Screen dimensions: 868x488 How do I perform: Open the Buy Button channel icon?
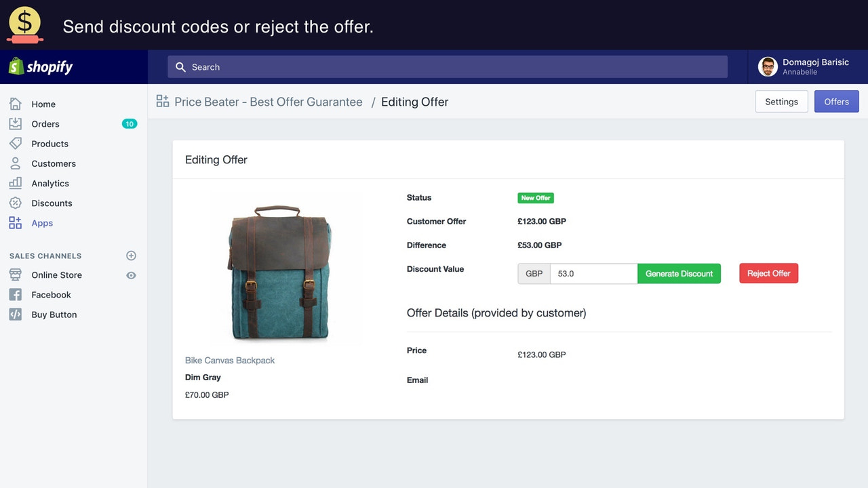15,314
